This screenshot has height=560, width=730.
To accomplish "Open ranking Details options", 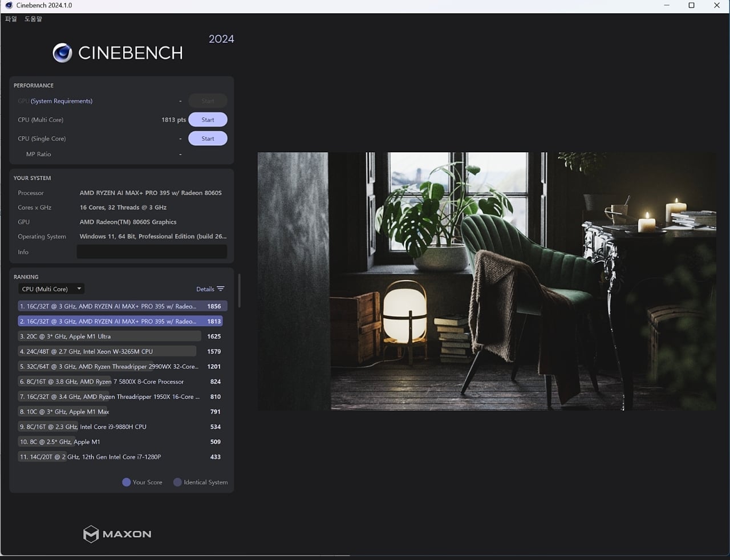I will pyautogui.click(x=210, y=289).
